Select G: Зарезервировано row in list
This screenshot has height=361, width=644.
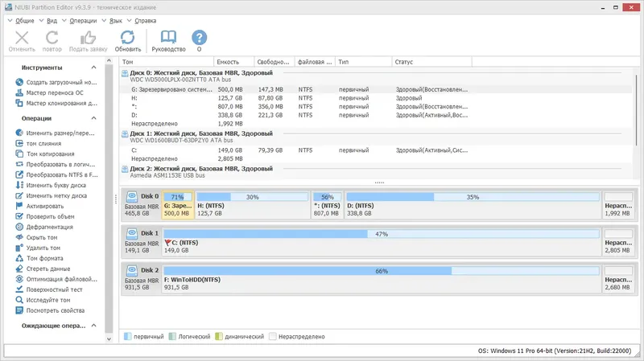pos(376,89)
